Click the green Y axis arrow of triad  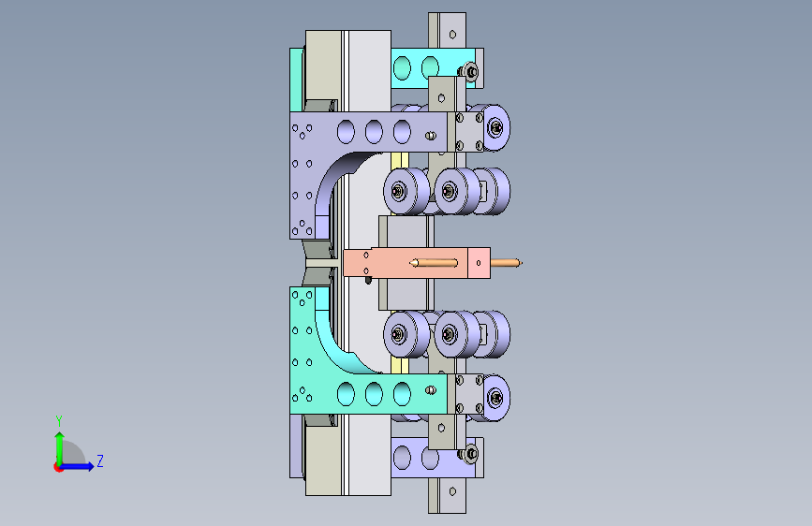pos(60,447)
